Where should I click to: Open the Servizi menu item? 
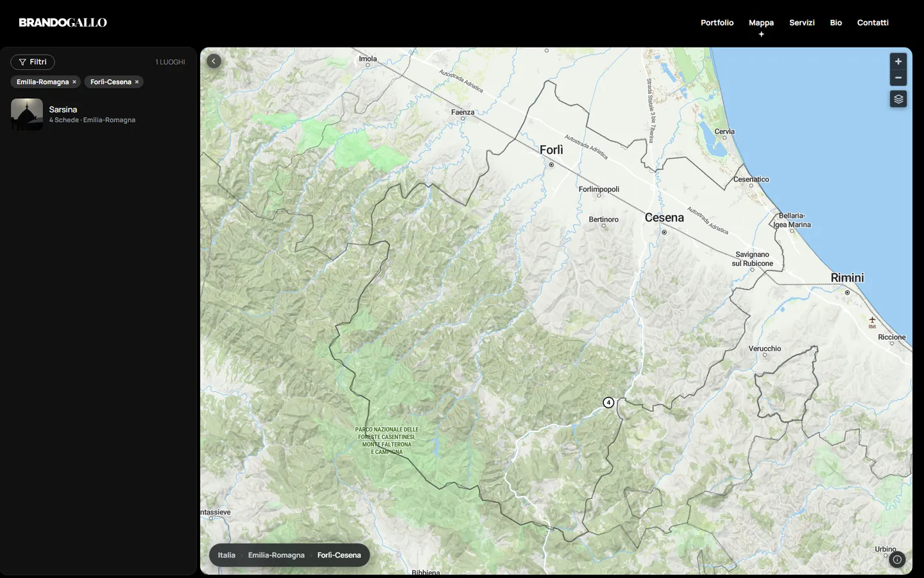click(802, 22)
